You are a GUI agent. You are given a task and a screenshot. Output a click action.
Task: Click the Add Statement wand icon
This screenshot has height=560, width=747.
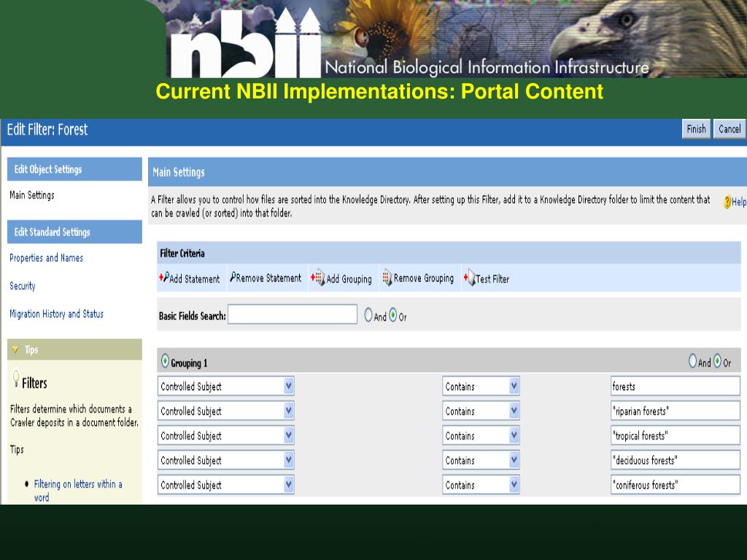164,277
